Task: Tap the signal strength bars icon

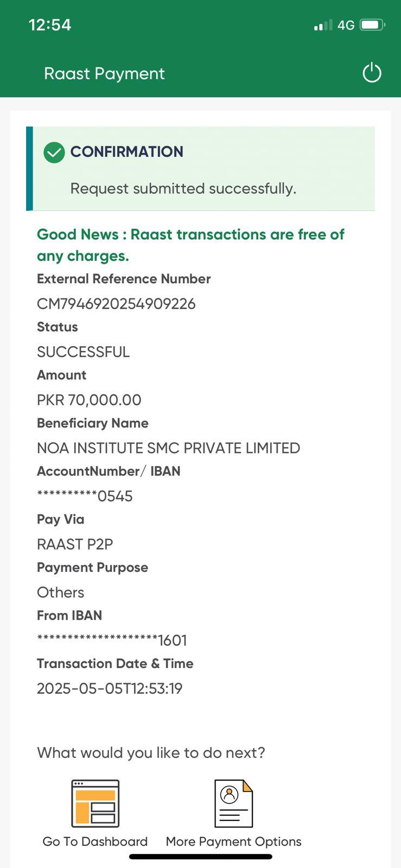Action: tap(323, 25)
